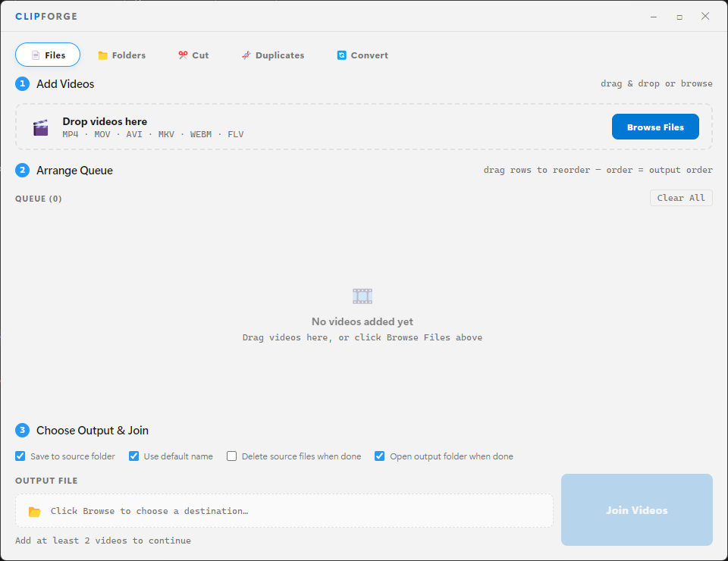Clear All queue items
Viewport: 728px width, 561px height.
tap(681, 198)
